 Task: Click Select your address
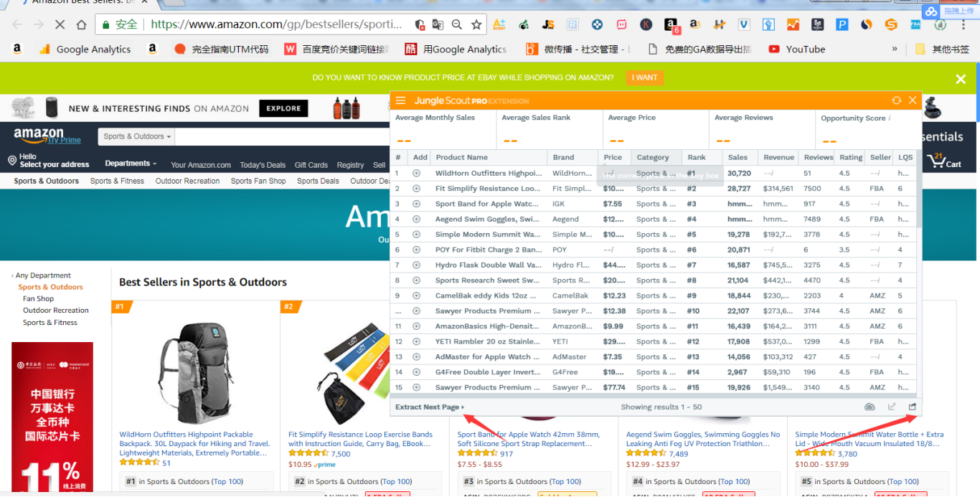point(55,165)
